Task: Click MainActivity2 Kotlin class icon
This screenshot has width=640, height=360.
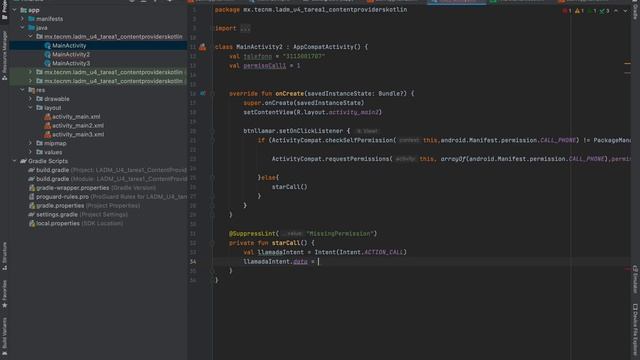Action: click(47, 54)
